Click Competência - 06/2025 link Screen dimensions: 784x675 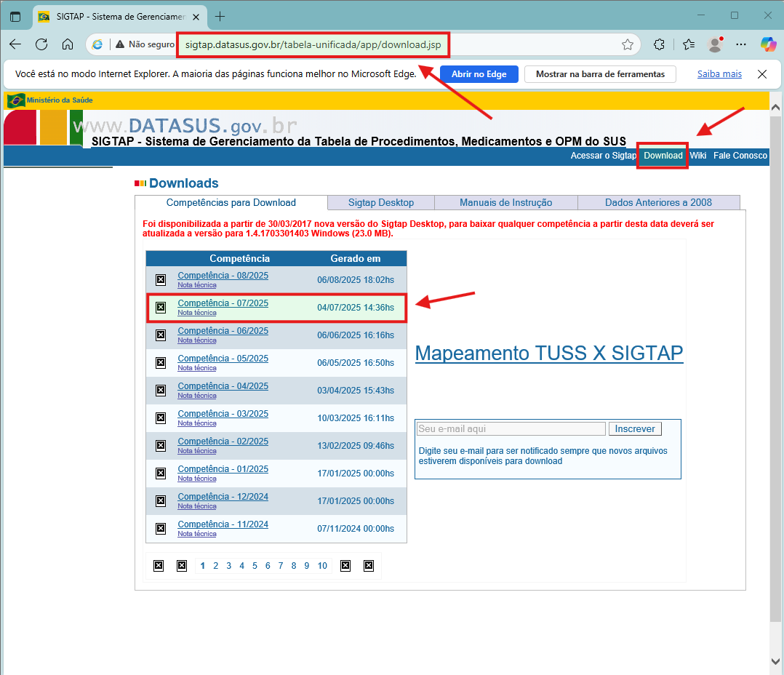(223, 331)
